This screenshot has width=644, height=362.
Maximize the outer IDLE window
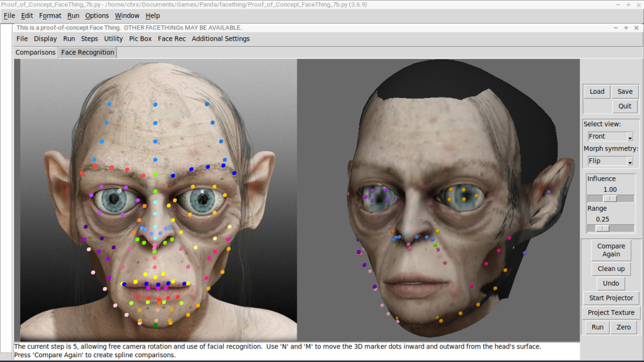[629, 5]
